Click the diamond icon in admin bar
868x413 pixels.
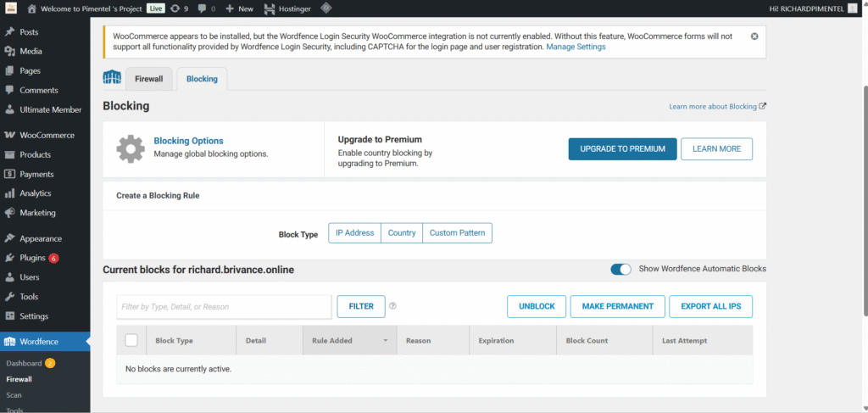click(325, 8)
